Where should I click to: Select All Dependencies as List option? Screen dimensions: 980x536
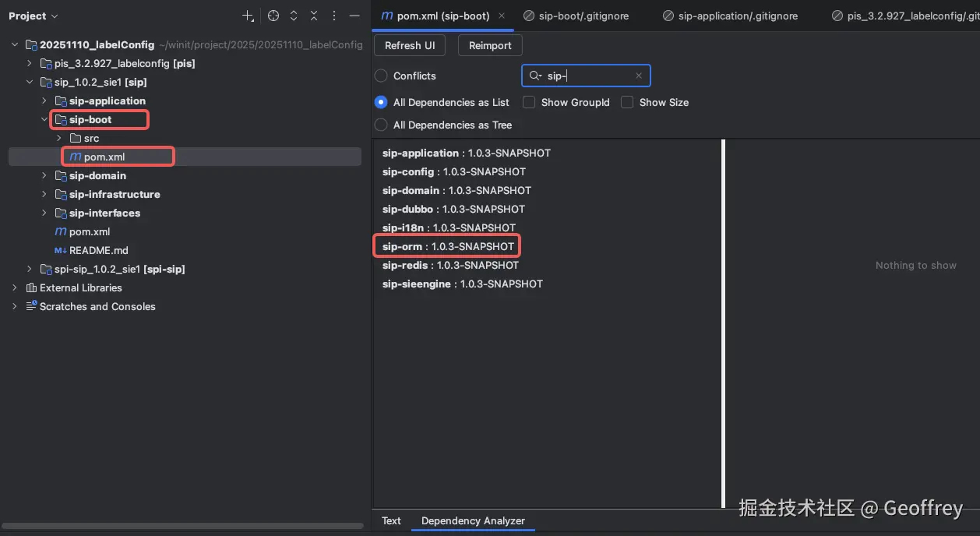pos(381,102)
